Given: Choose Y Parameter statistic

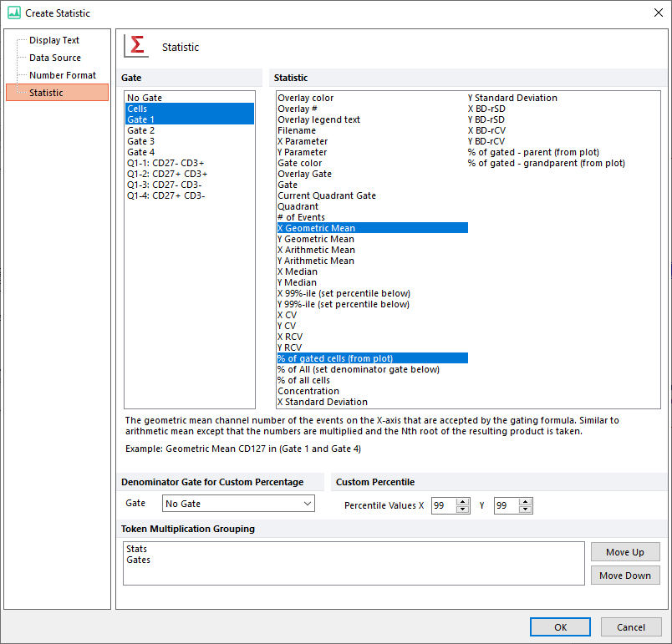Looking at the screenshot, I should [x=373, y=152].
